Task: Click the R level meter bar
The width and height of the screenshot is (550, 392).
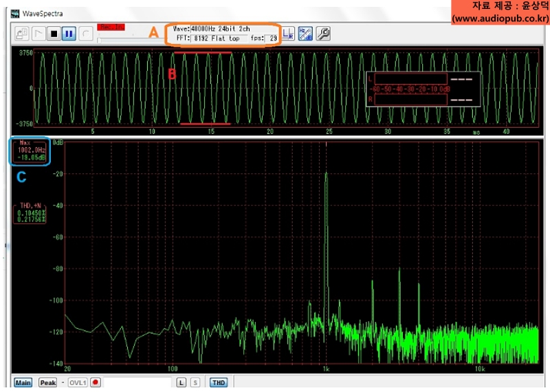Action: pyautogui.click(x=410, y=100)
